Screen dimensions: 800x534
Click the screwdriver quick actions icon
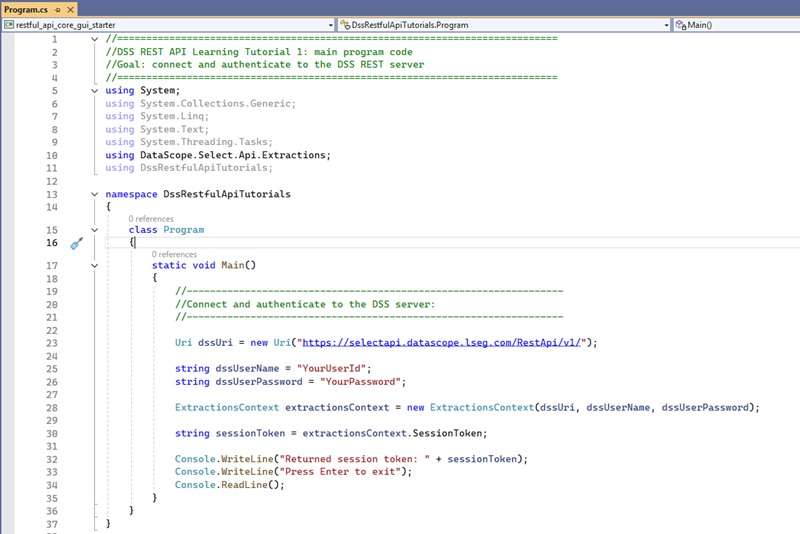point(75,243)
